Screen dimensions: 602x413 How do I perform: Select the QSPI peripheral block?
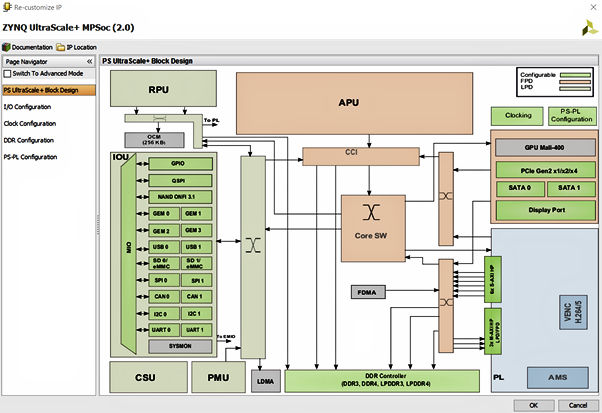point(178,181)
